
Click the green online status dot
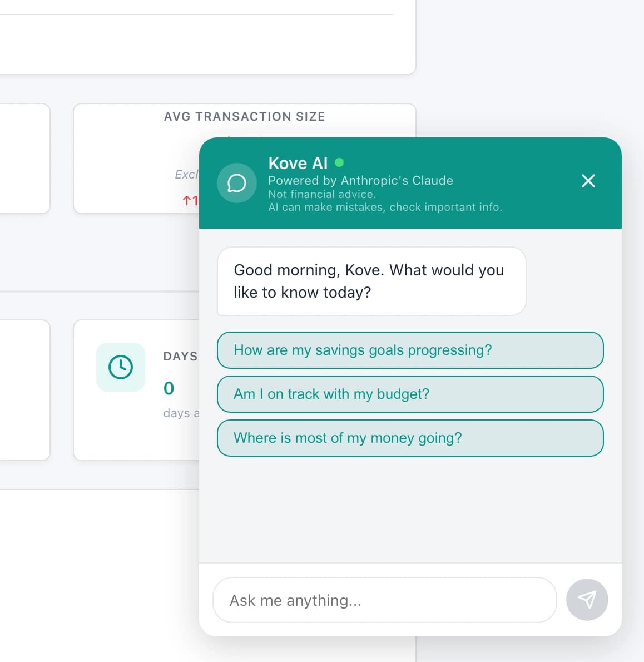[x=339, y=162]
